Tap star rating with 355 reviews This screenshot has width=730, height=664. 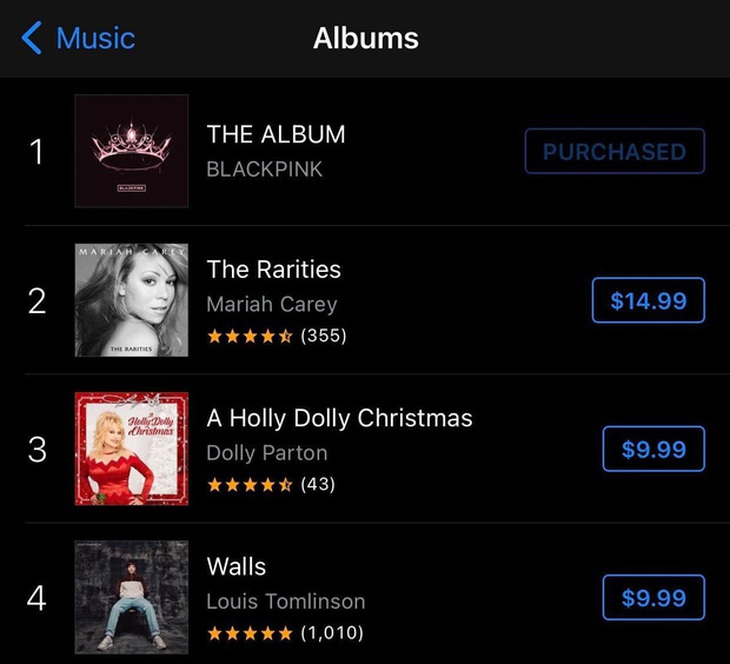(276, 336)
